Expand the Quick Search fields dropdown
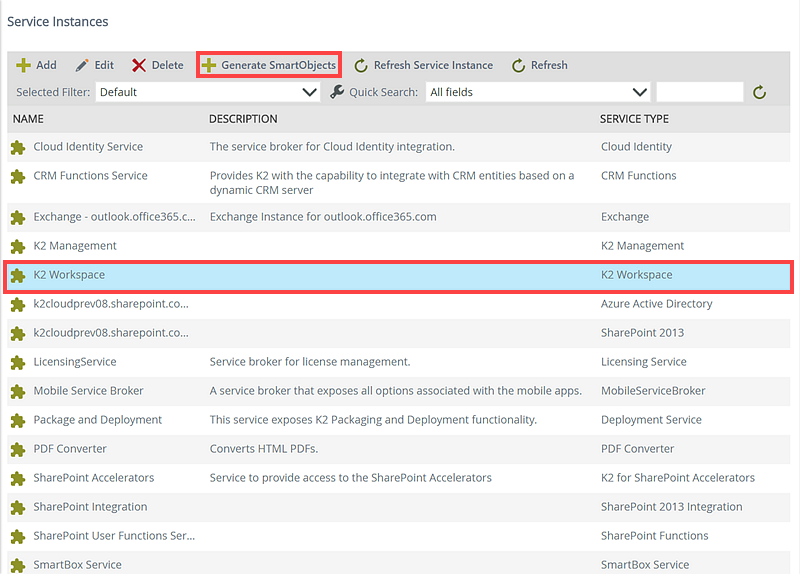Viewport: 800px width, 574px height. coord(538,92)
